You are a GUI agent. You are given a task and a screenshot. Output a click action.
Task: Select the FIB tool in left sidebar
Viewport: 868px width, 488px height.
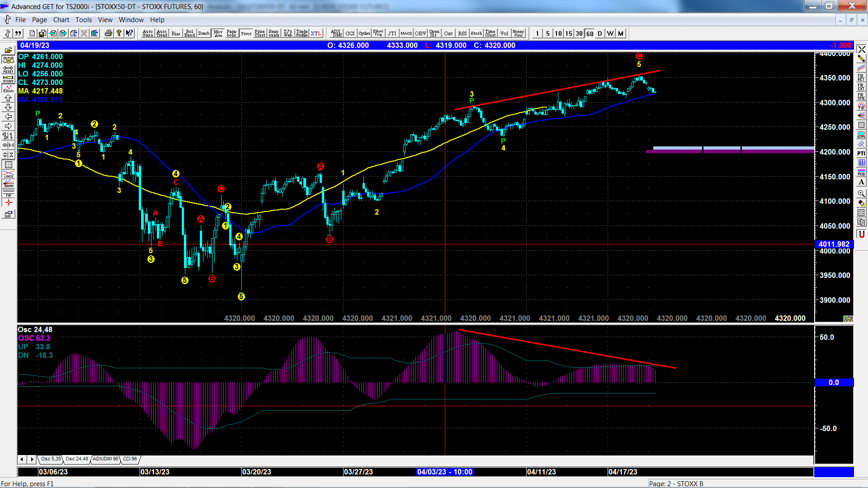coord(8,193)
